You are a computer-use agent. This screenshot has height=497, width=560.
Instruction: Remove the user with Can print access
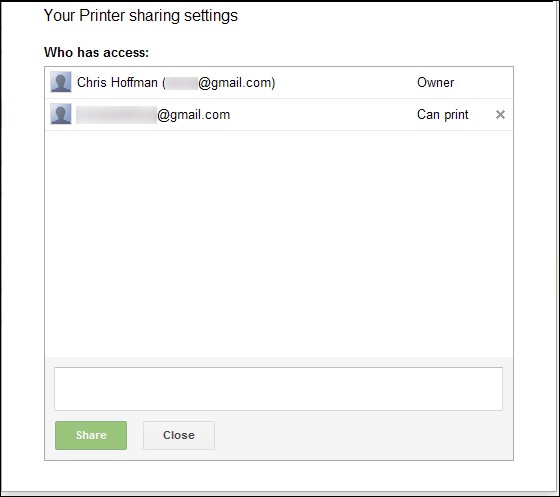[x=500, y=115]
